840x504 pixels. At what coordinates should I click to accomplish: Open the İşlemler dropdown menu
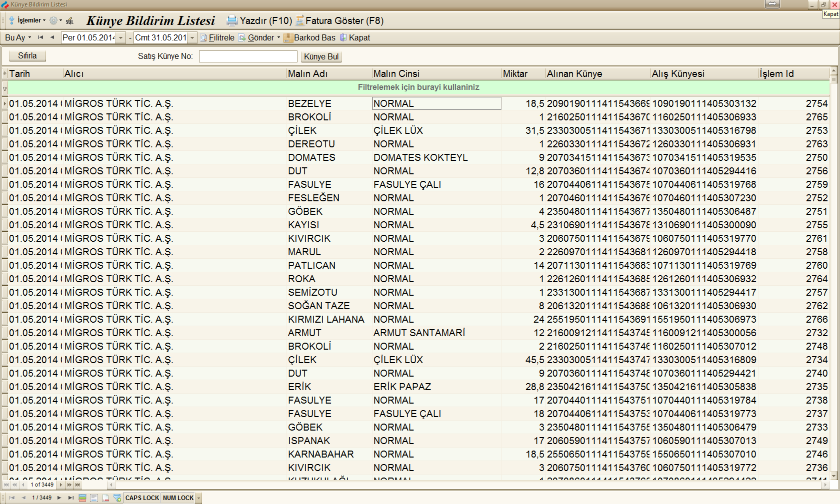pos(27,20)
